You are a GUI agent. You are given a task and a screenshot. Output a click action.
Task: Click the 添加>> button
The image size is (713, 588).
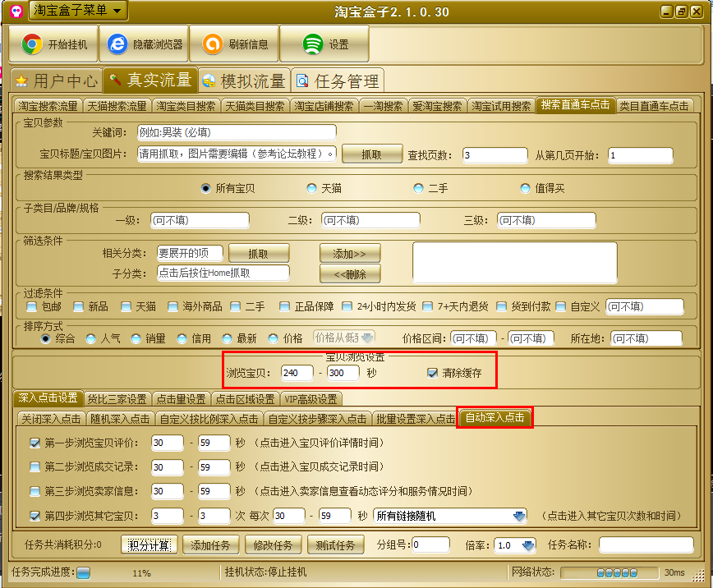coord(350,253)
